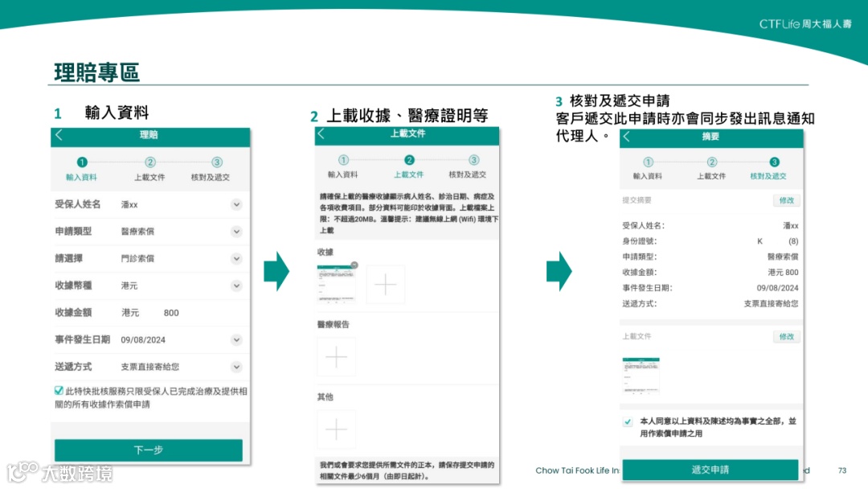Open the 申請類型 dropdown
This screenshot has width=868, height=489.
(x=235, y=232)
